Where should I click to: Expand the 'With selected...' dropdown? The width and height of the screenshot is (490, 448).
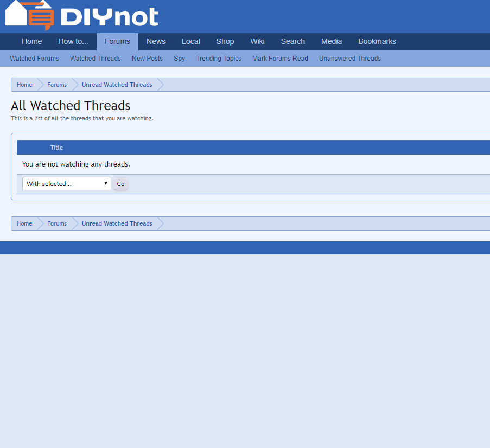pos(67,184)
